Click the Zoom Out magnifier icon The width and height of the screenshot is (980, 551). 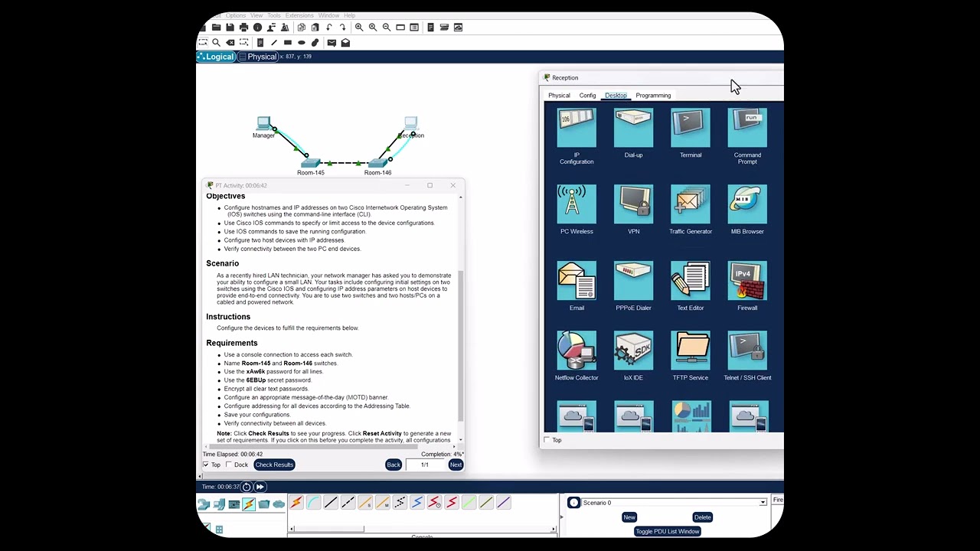tap(387, 28)
